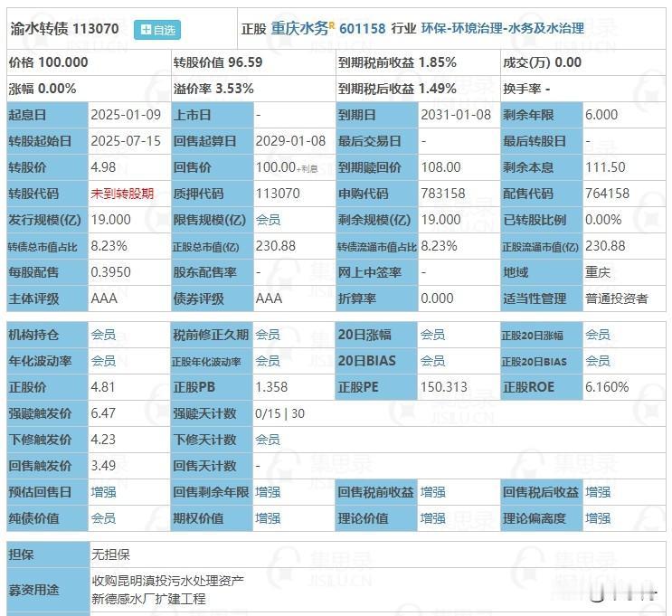This screenshot has height=616, width=672.
Task: Click the 增强 link beside 理论偏离度
Action: click(598, 518)
